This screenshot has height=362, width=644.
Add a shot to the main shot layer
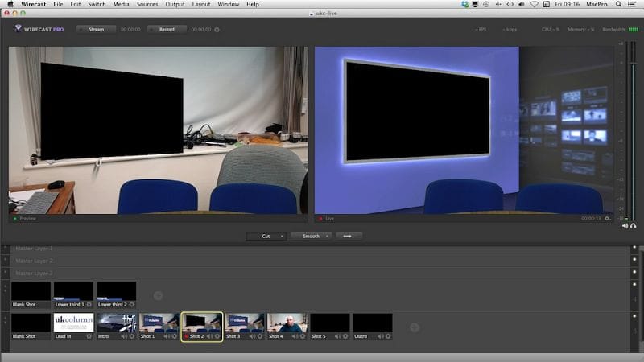click(415, 327)
